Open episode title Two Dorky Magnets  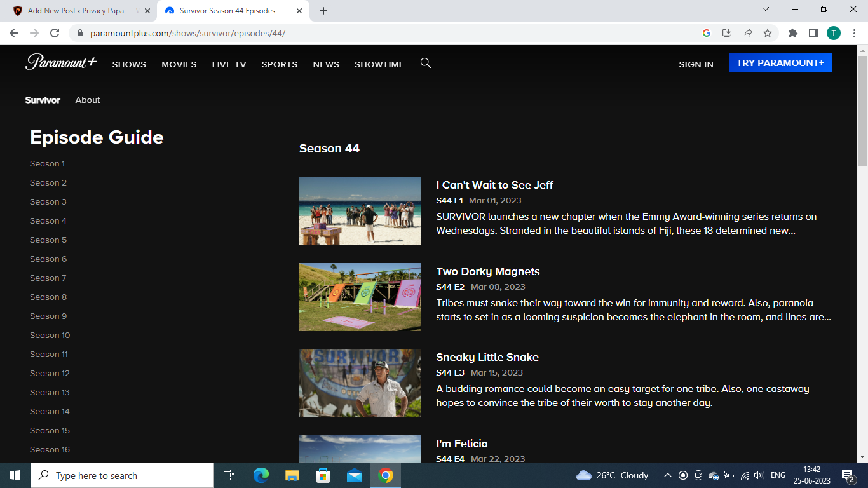[x=487, y=271]
